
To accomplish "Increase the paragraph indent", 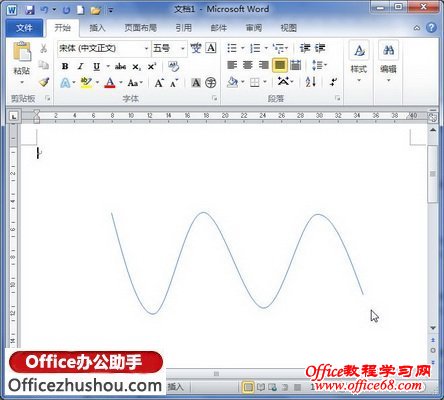I will click(x=320, y=48).
